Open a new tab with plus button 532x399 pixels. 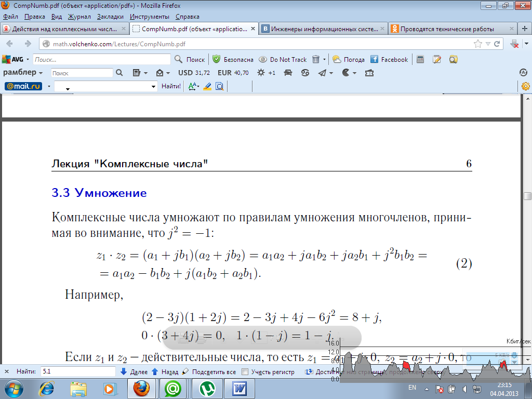tap(525, 29)
